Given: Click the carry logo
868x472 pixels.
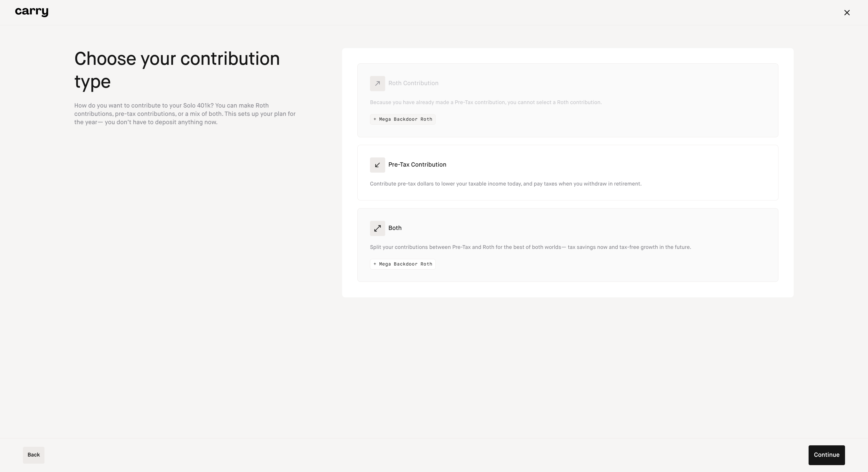Looking at the screenshot, I should coord(32,12).
